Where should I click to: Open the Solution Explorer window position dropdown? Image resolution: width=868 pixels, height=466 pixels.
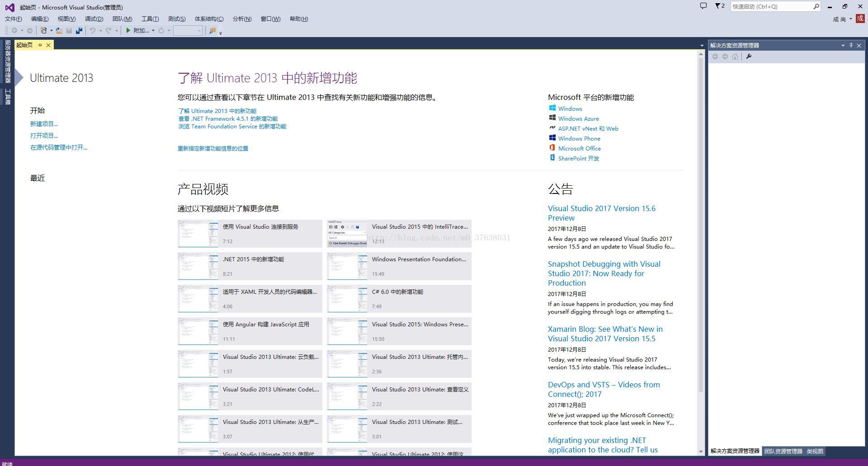843,45
